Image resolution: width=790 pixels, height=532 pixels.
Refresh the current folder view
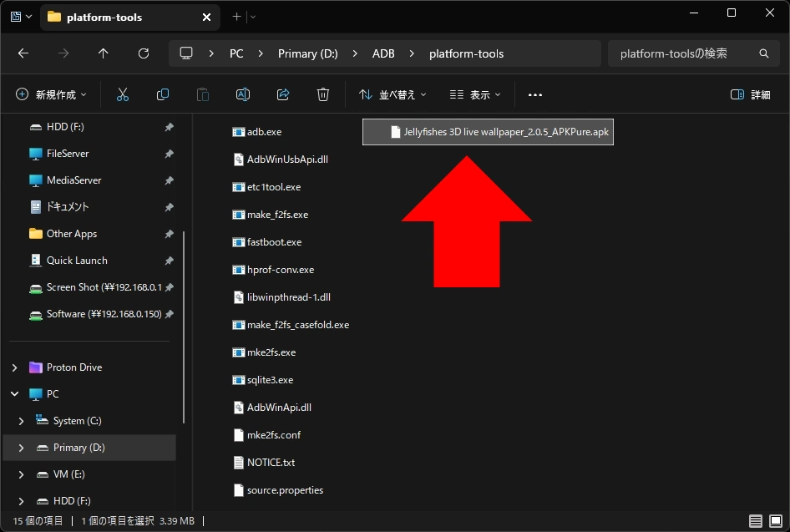(144, 53)
